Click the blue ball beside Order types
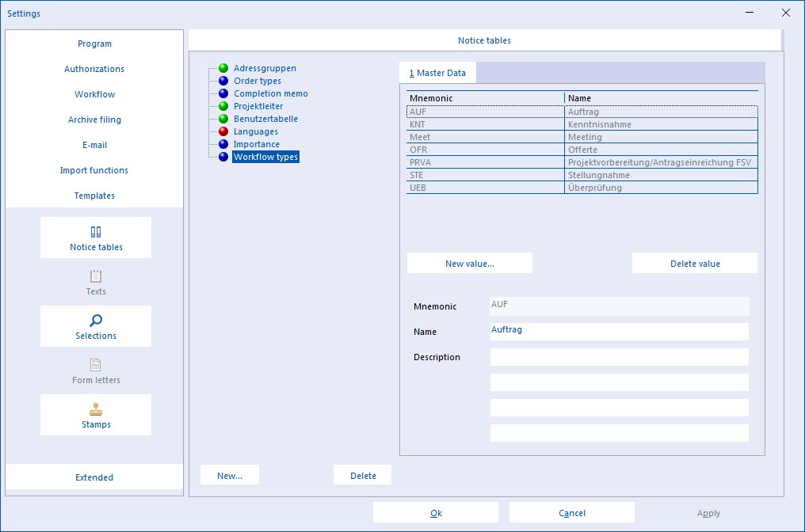Image resolution: width=805 pixels, height=532 pixels. [223, 81]
